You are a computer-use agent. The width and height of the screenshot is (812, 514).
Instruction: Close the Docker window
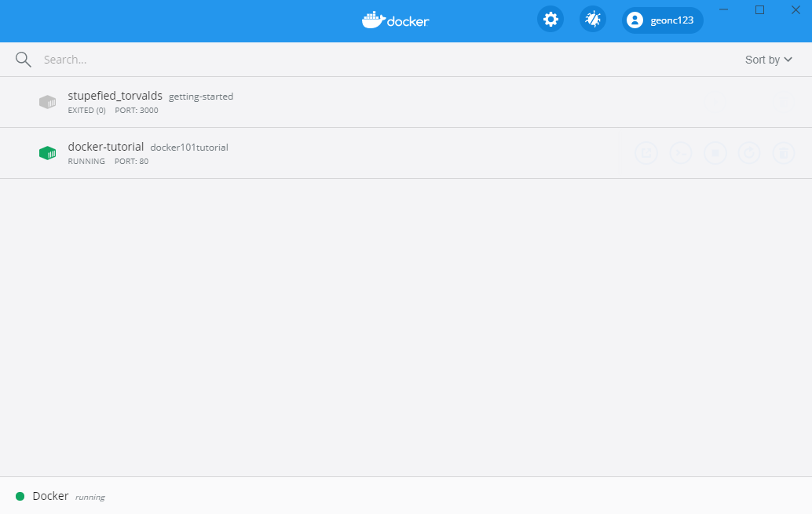click(x=796, y=10)
